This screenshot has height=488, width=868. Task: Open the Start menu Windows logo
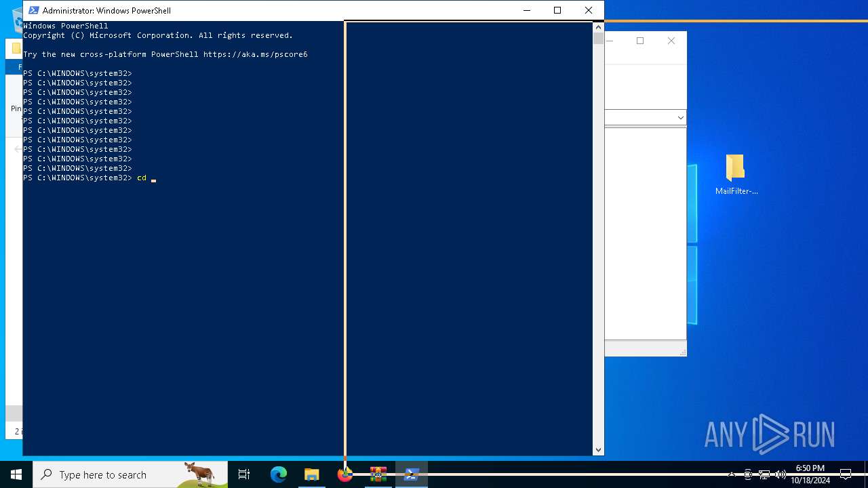click(x=16, y=474)
